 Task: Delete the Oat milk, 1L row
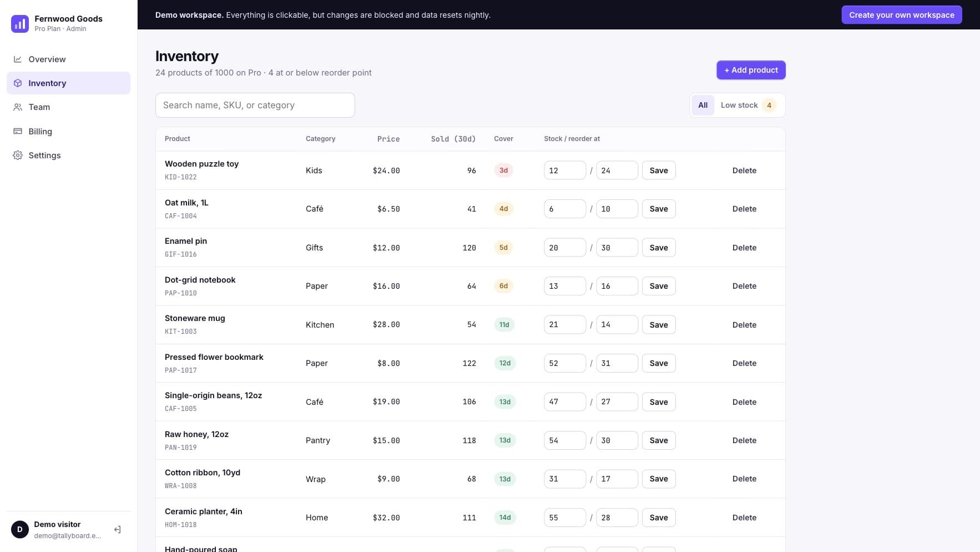pyautogui.click(x=744, y=209)
